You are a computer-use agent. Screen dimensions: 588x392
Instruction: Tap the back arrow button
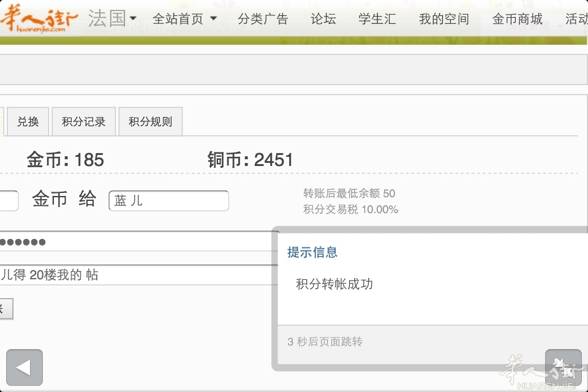(x=24, y=367)
